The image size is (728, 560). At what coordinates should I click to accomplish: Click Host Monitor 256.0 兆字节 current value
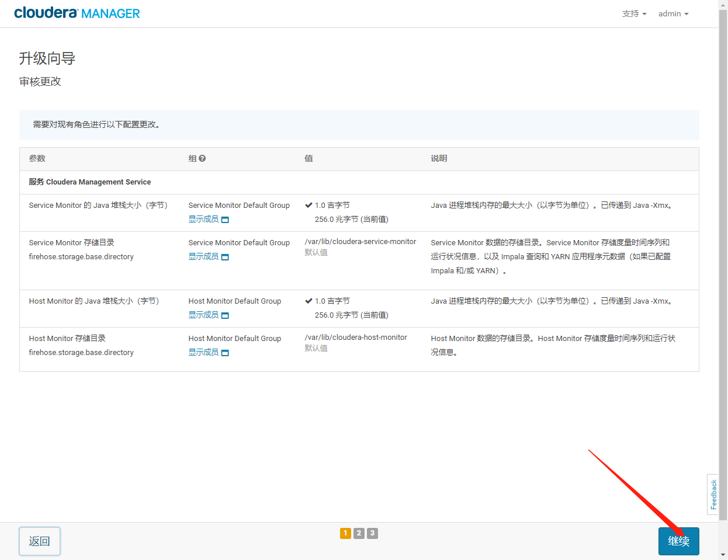click(352, 315)
